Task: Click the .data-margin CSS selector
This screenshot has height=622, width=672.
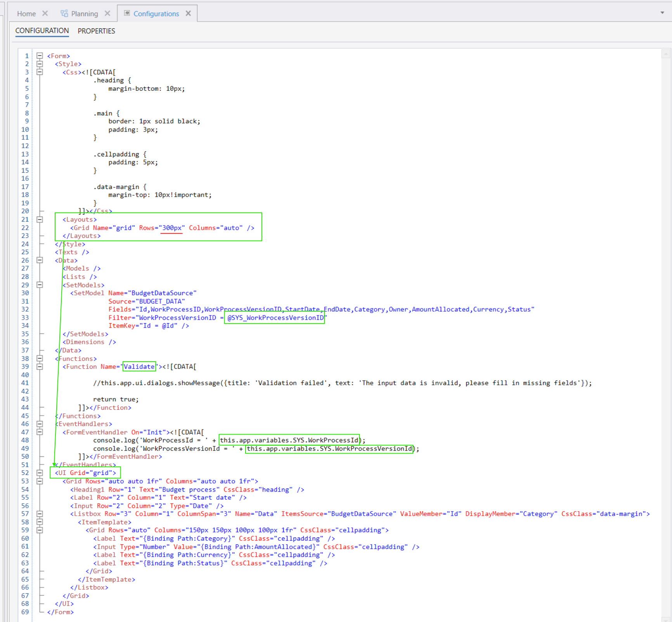Action: [x=116, y=187]
